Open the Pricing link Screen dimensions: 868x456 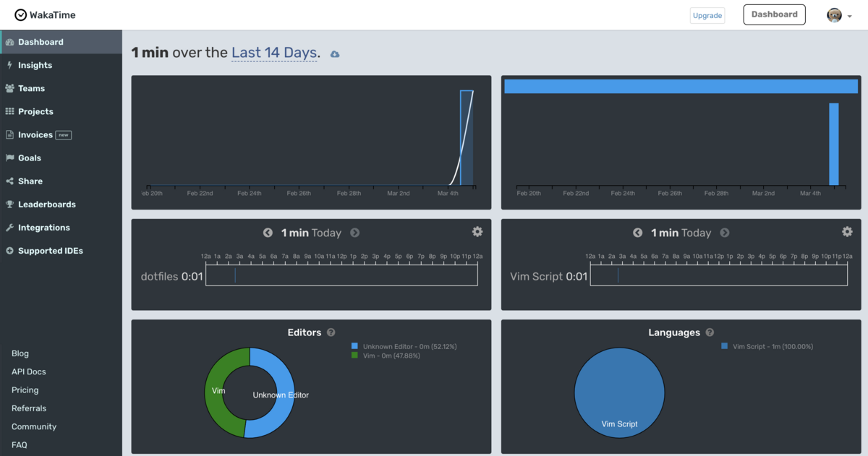[25, 390]
